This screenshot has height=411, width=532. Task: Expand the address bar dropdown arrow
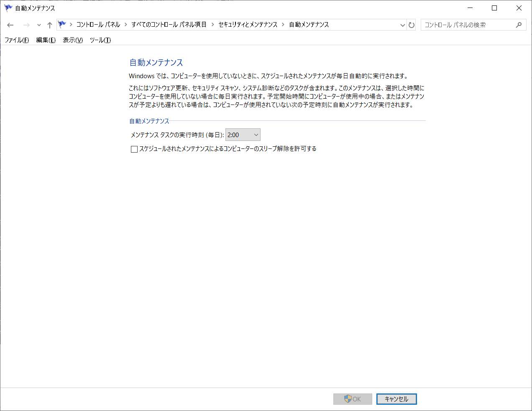[x=402, y=25]
